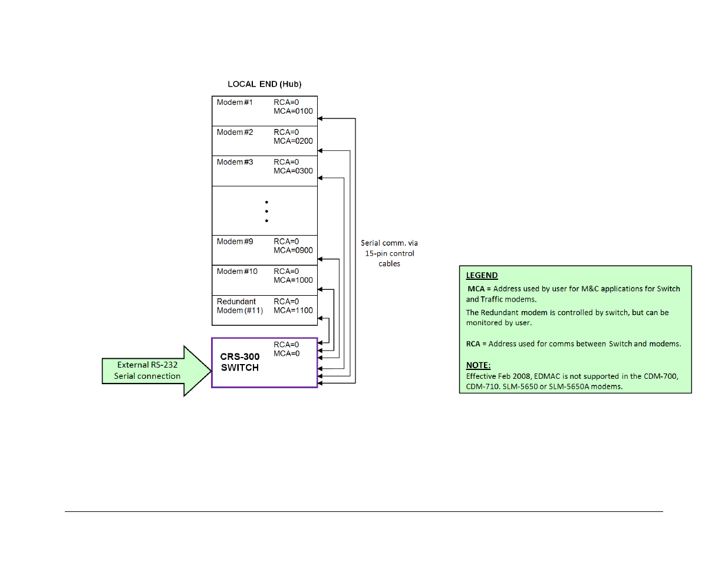Click "RCA=0" in the Redundant Modem box

click(x=286, y=302)
